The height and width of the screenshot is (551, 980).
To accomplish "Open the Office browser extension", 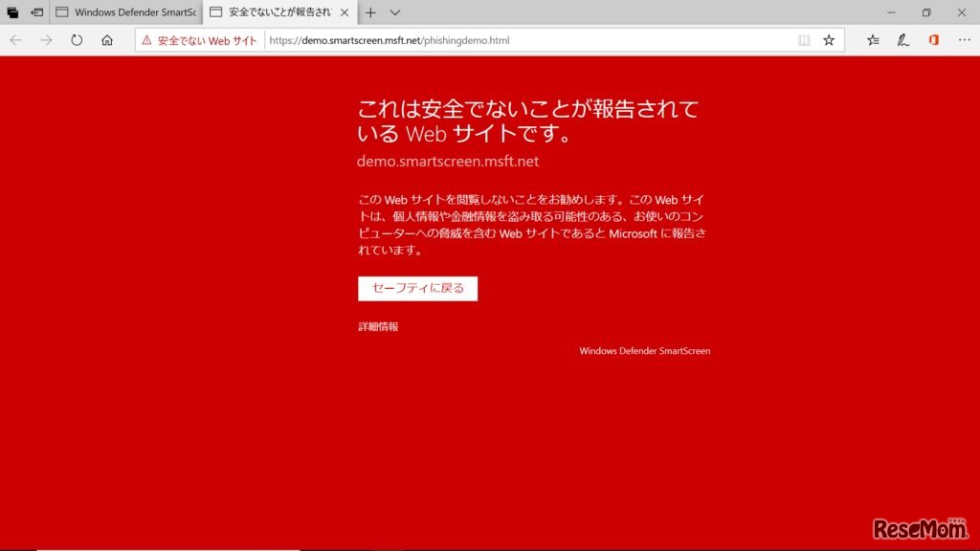I will tap(933, 40).
